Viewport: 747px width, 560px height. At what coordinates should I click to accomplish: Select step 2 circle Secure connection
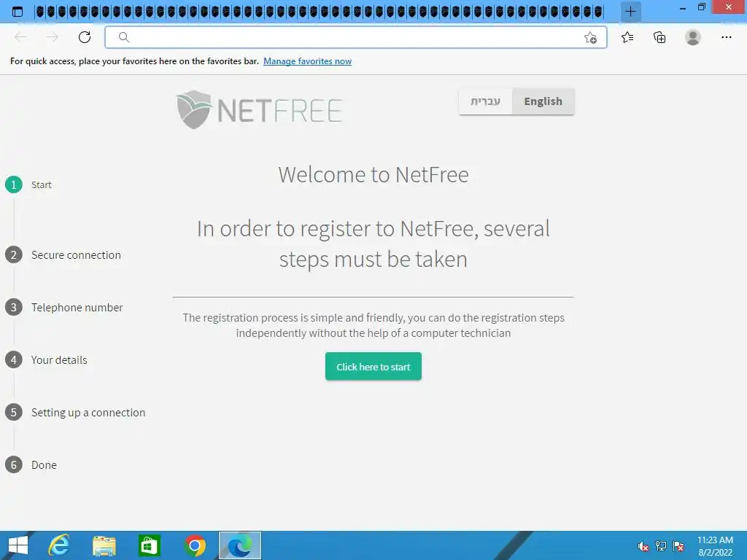(x=14, y=254)
